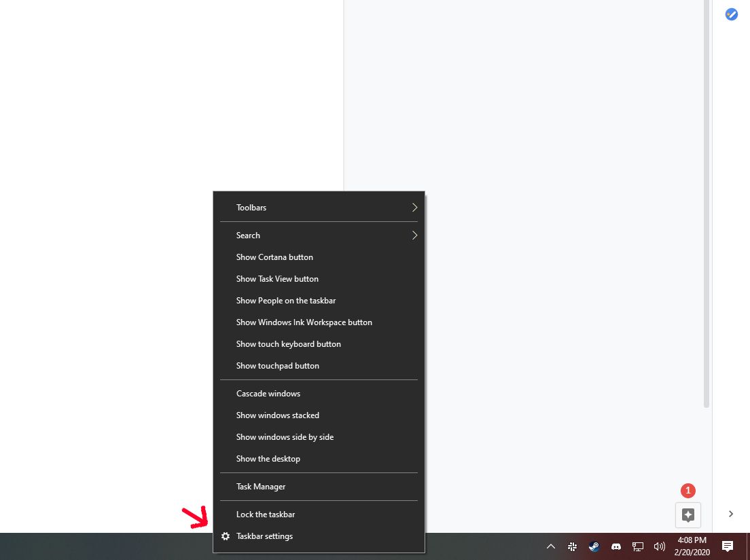Open the Action Center notifications icon
The height and width of the screenshot is (560, 750).
point(728,546)
